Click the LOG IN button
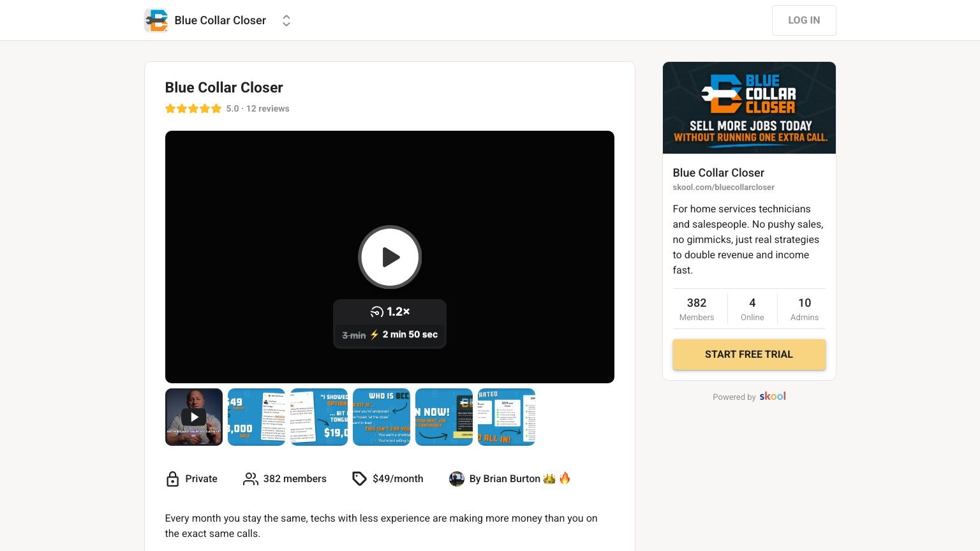980x551 pixels. 804,20
